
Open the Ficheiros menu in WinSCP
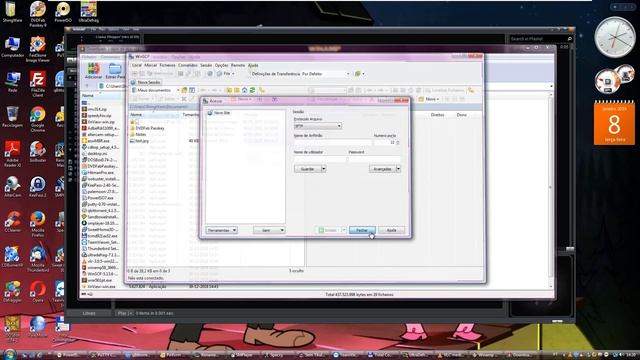[167, 65]
